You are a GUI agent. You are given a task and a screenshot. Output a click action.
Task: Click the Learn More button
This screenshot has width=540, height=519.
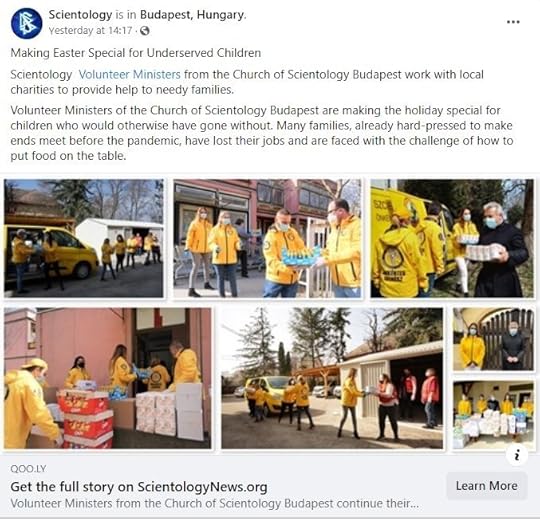pos(487,486)
